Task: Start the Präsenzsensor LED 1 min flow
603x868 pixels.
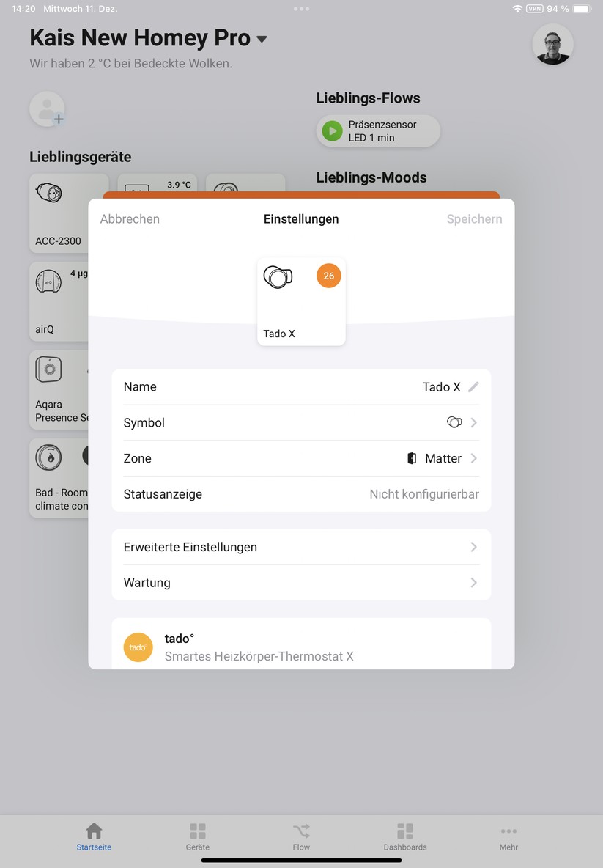Action: [x=378, y=131]
